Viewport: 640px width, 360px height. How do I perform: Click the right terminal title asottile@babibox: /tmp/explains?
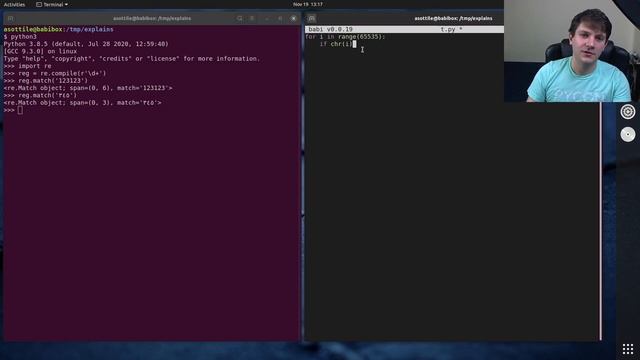tap(453, 18)
